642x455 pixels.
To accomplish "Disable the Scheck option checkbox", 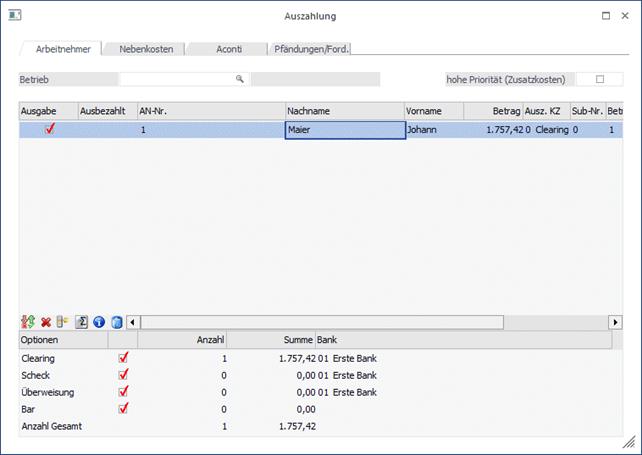I will (x=124, y=374).
